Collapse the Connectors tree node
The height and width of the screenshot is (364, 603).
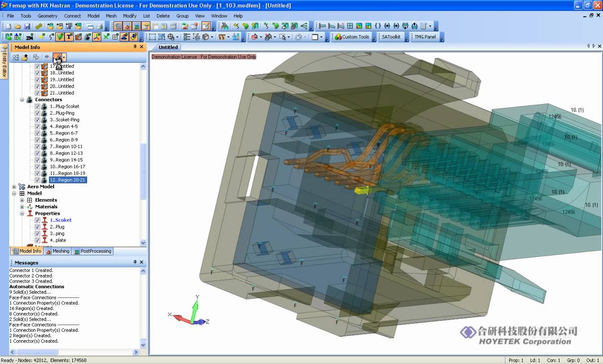coord(22,100)
